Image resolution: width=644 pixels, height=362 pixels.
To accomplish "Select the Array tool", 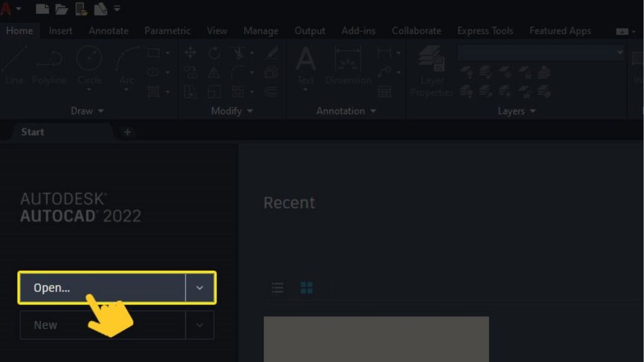I will 238,92.
